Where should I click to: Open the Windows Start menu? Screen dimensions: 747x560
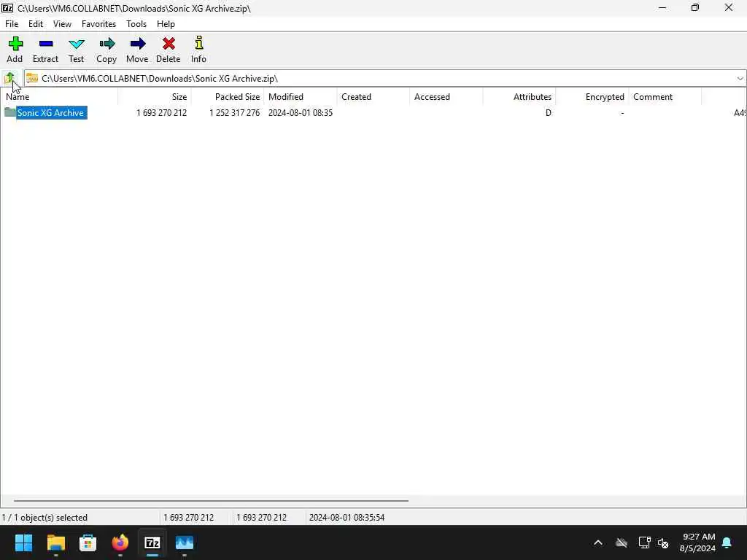tap(24, 542)
